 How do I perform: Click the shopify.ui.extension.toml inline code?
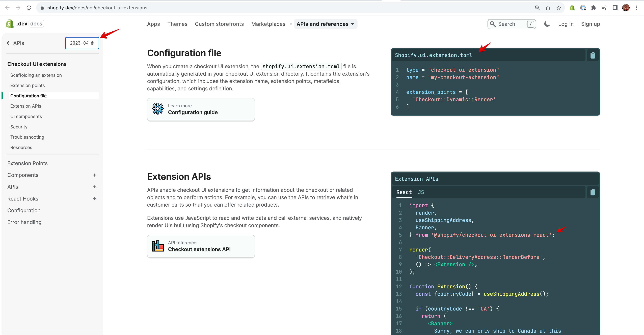pos(301,67)
